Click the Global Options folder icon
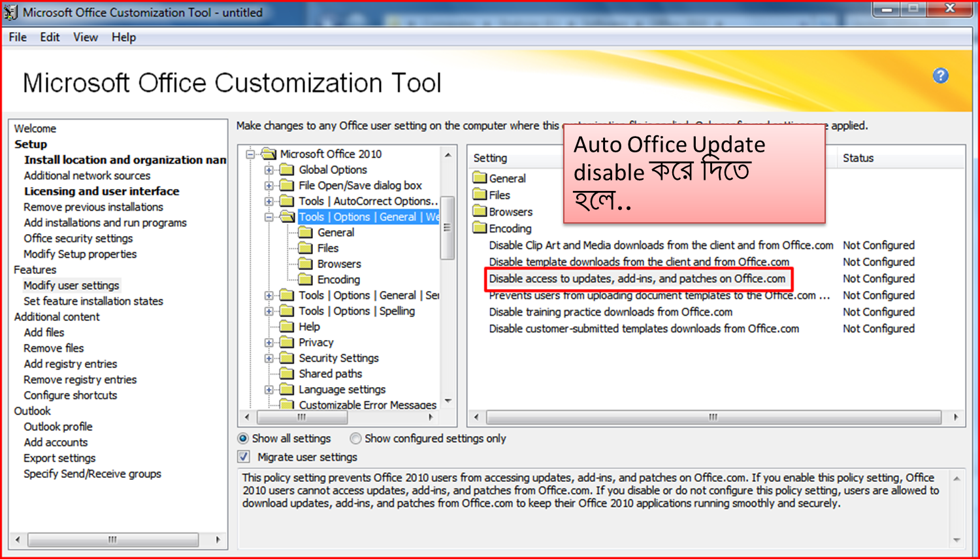This screenshot has height=559, width=980. [x=287, y=170]
